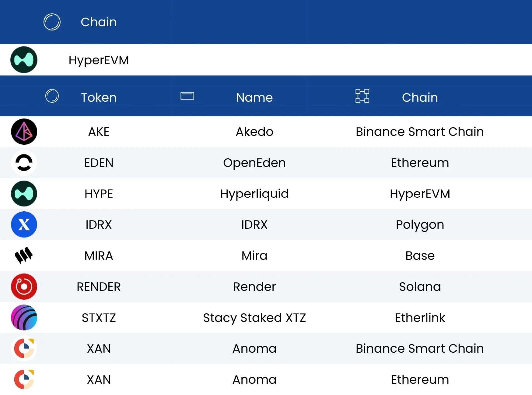Viewport: 532px width, 395px height.
Task: Click the black MIRA token icon
Action: 24,255
